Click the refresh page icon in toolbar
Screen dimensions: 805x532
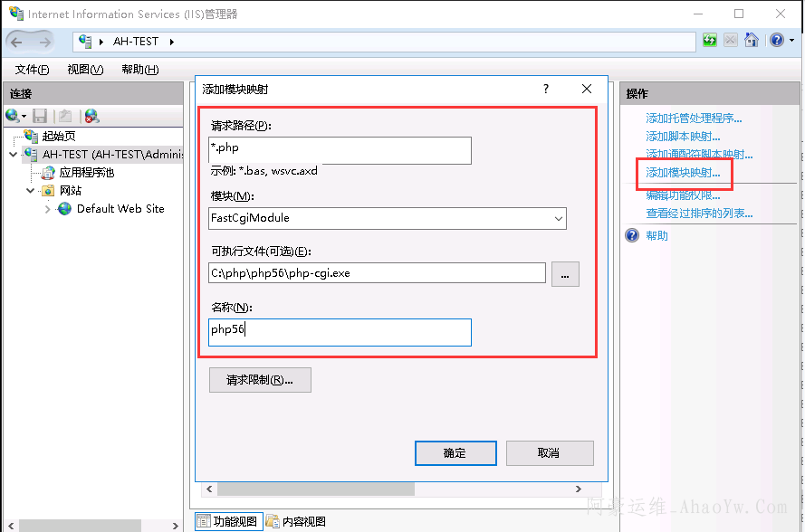[x=709, y=41]
